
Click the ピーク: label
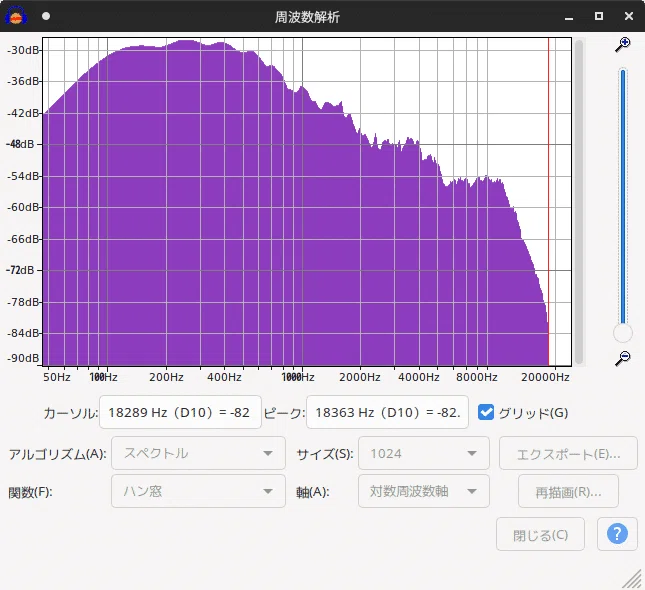[x=284, y=413]
